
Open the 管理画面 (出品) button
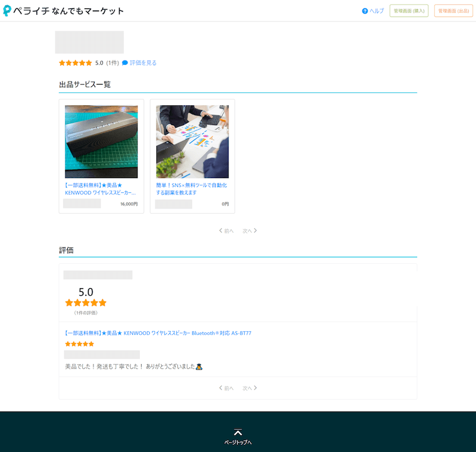click(453, 11)
